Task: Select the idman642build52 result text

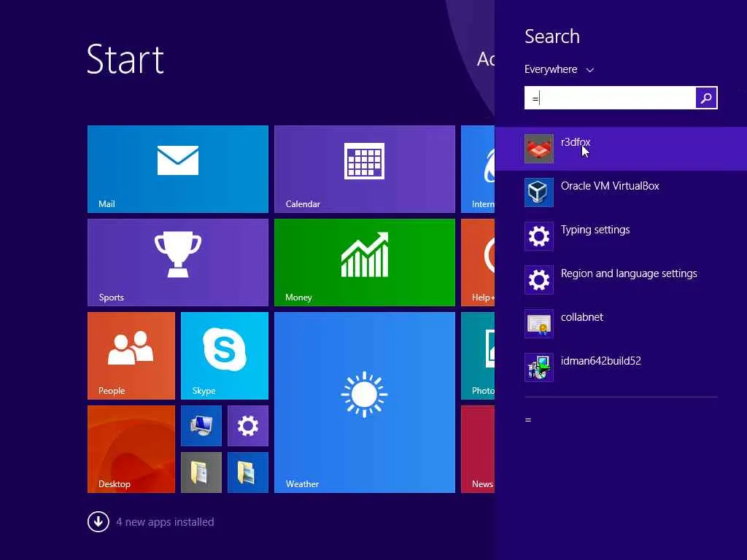Action: tap(601, 361)
